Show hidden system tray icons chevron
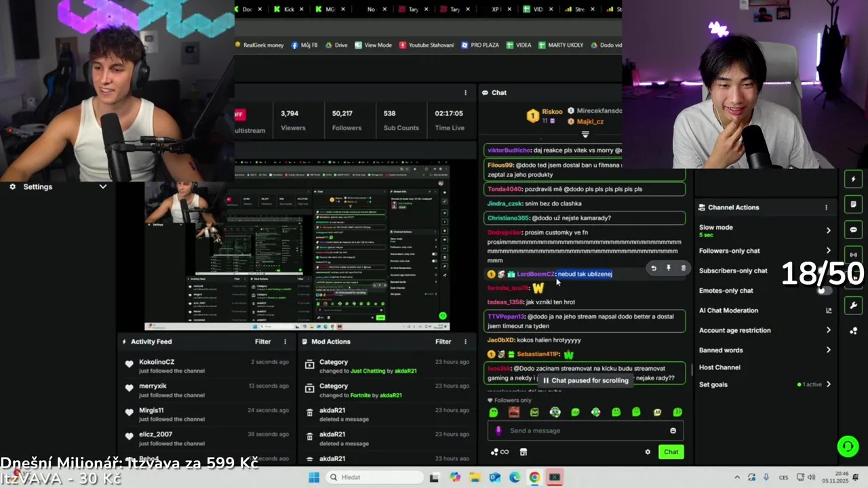 click(x=738, y=477)
